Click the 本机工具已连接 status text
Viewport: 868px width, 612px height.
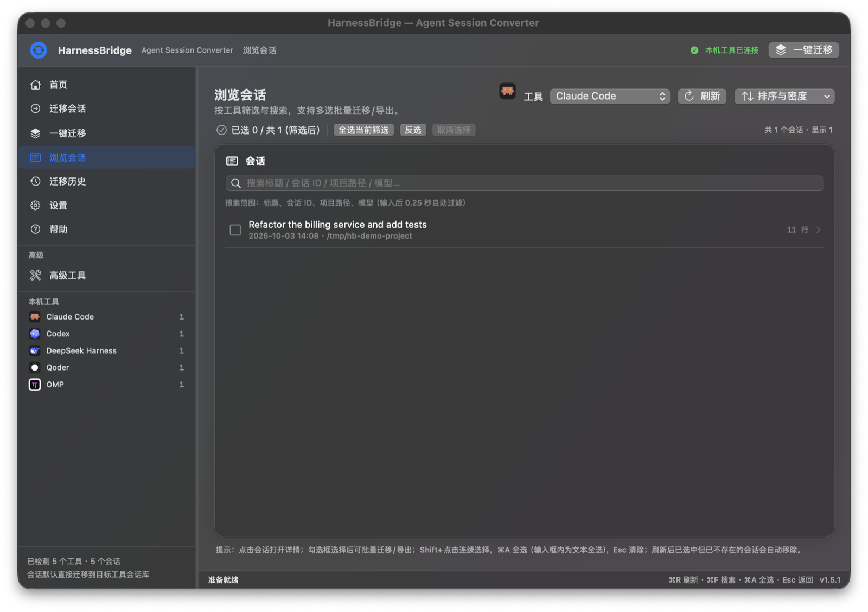click(x=731, y=50)
